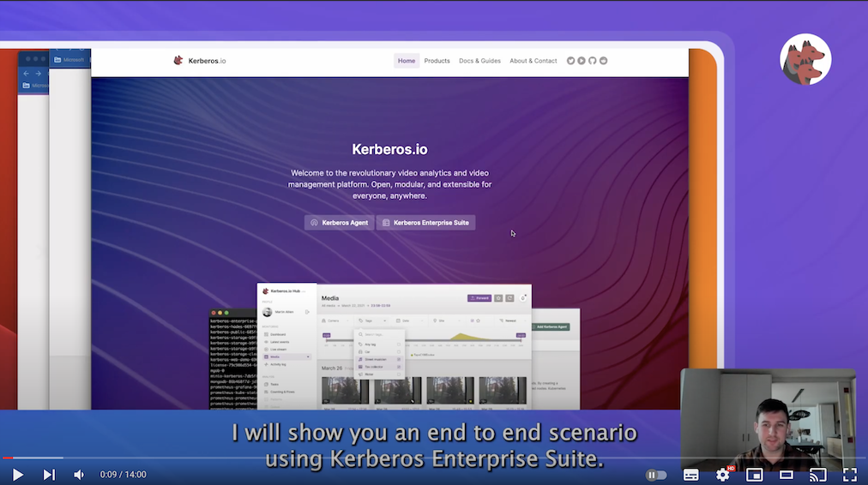Open the video settings gear

pyautogui.click(x=722, y=475)
